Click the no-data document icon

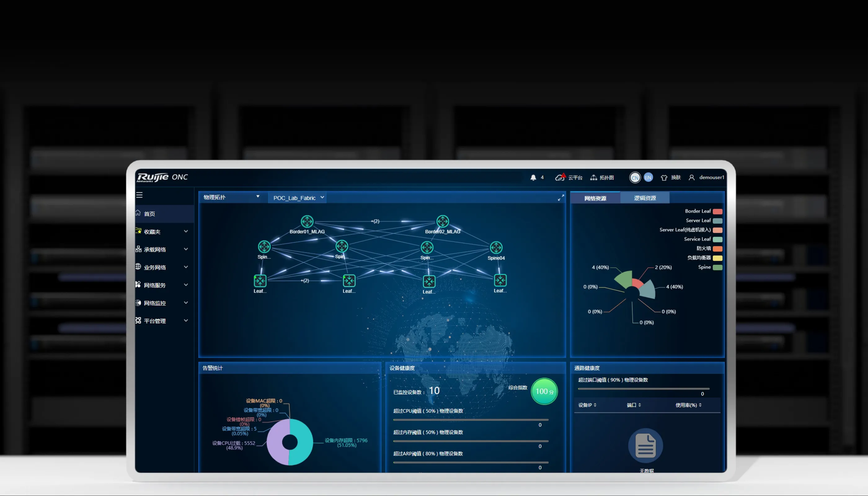[x=645, y=445]
